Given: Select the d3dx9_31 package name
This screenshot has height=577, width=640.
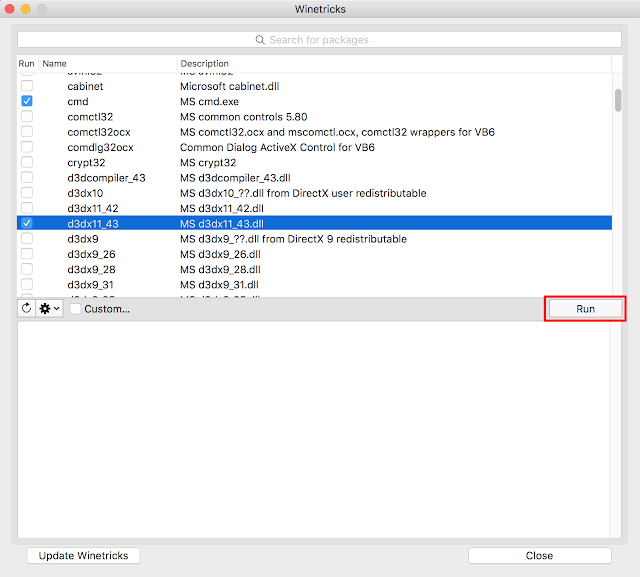Looking at the screenshot, I should 91,285.
